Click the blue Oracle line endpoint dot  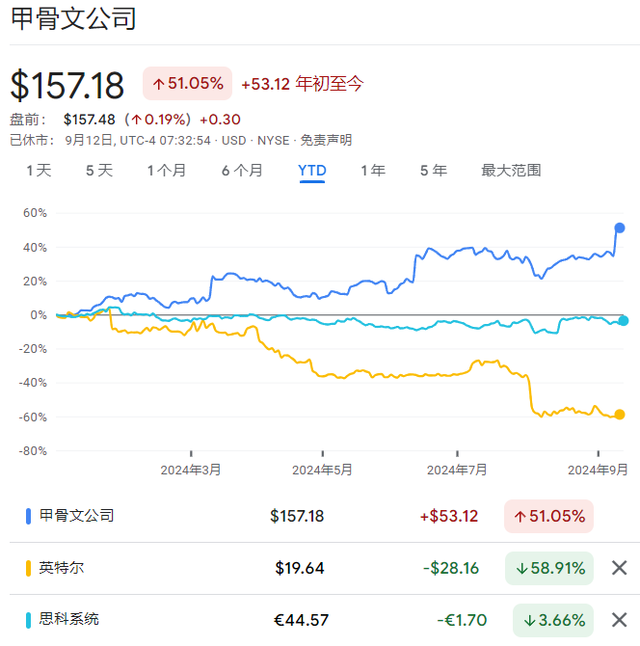[x=620, y=228]
